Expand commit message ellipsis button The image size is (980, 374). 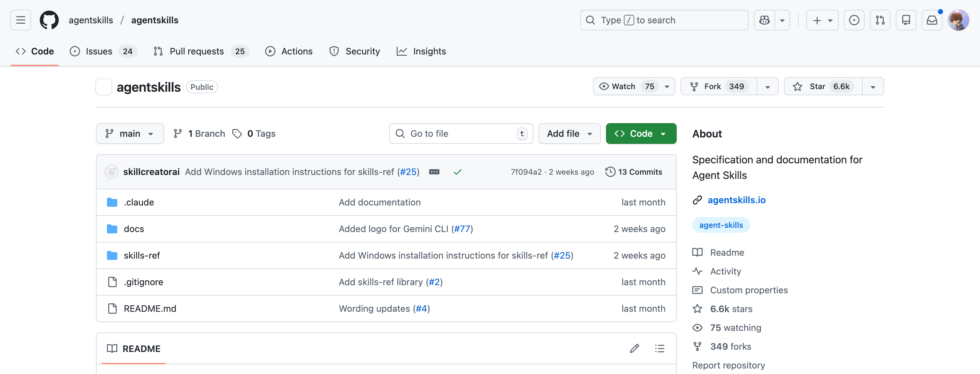click(434, 171)
